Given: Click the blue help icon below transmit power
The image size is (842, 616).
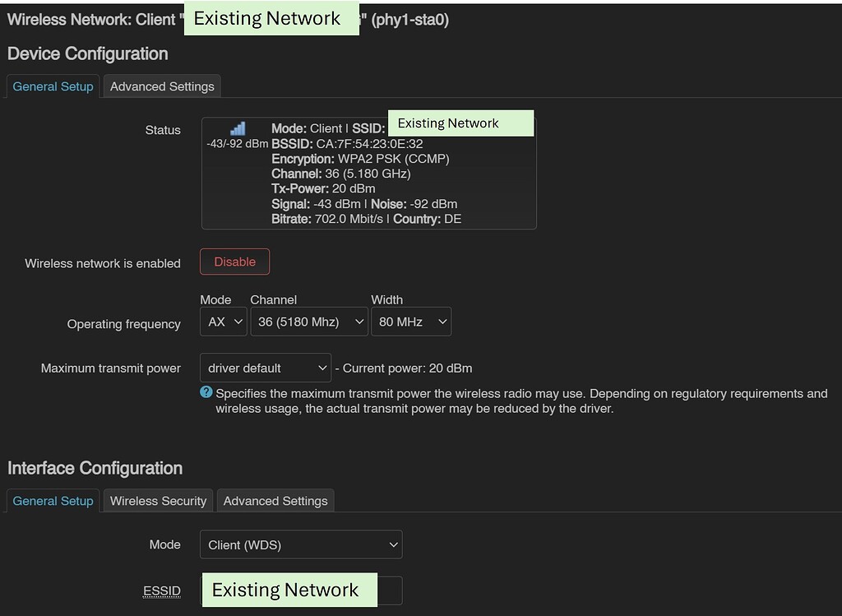Looking at the screenshot, I should coord(205,393).
